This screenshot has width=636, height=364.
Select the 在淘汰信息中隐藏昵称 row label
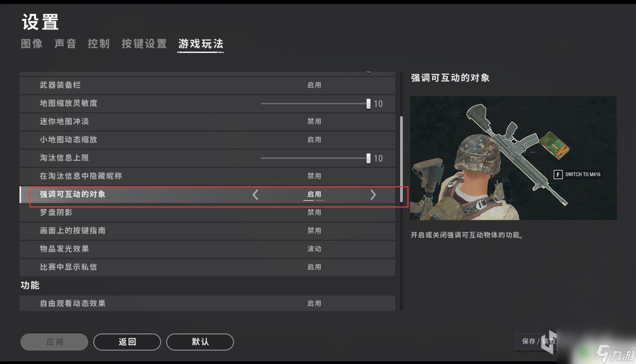81,176
